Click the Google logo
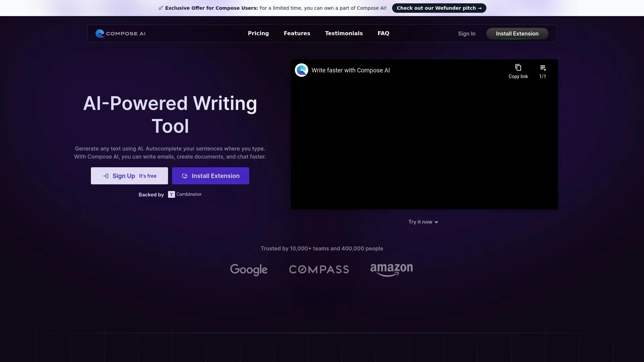This screenshot has height=362, width=644. tap(249, 270)
